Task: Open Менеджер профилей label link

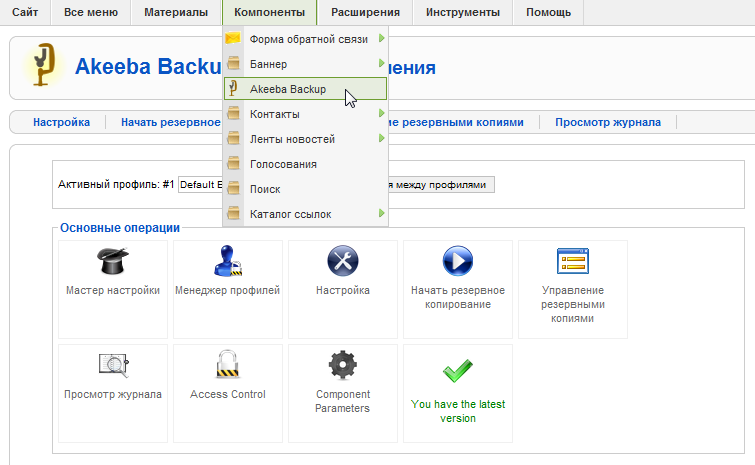Action: pyautogui.click(x=227, y=290)
